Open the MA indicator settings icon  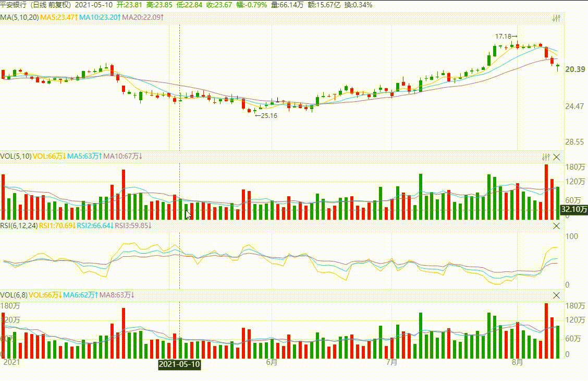point(556,18)
